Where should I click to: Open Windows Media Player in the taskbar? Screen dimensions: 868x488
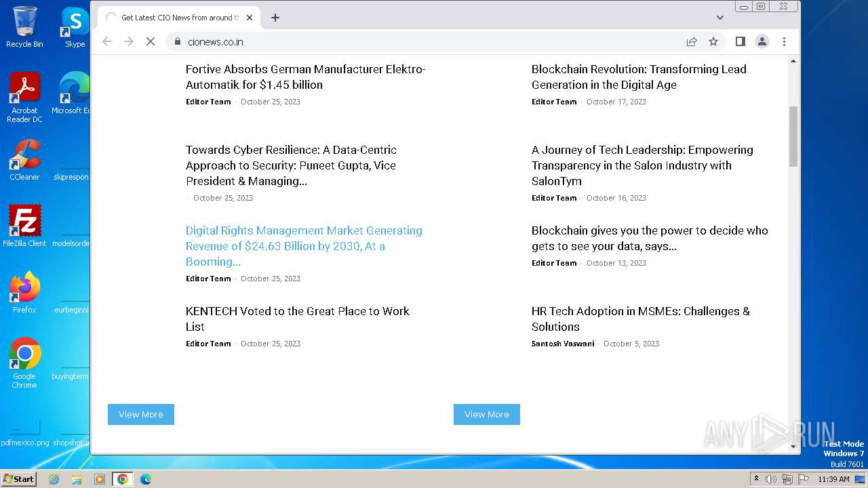click(x=100, y=479)
